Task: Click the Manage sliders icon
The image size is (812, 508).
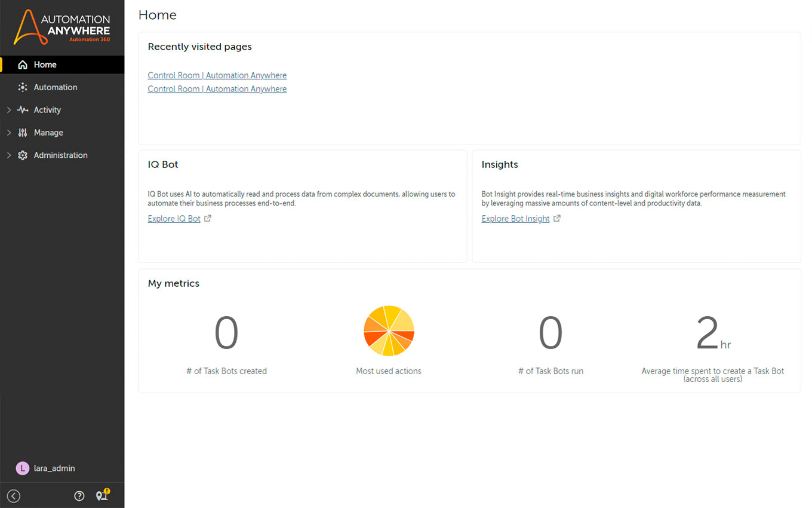Action: pos(23,133)
